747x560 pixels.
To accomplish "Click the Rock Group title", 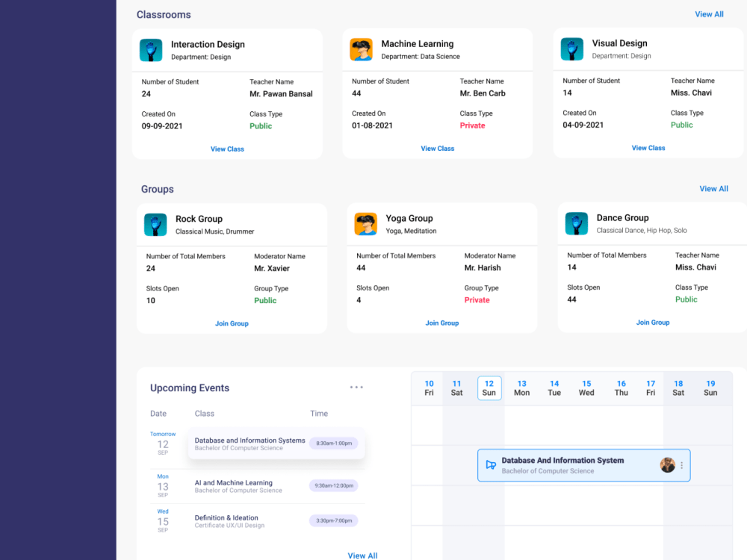I will point(199,219).
